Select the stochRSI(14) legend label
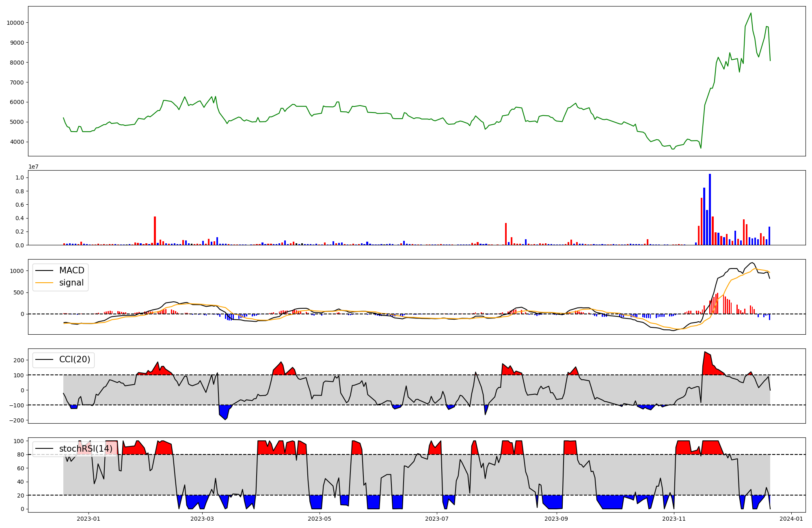812x528 pixels. click(86, 448)
